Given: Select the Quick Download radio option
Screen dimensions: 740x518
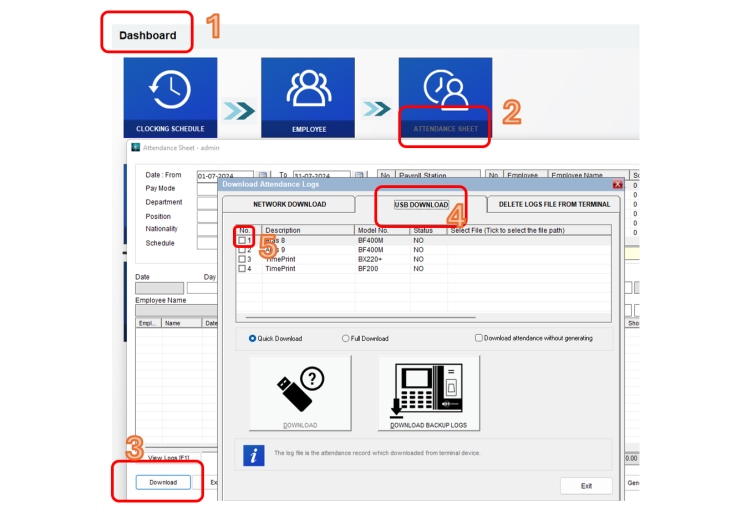Looking at the screenshot, I should [252, 338].
